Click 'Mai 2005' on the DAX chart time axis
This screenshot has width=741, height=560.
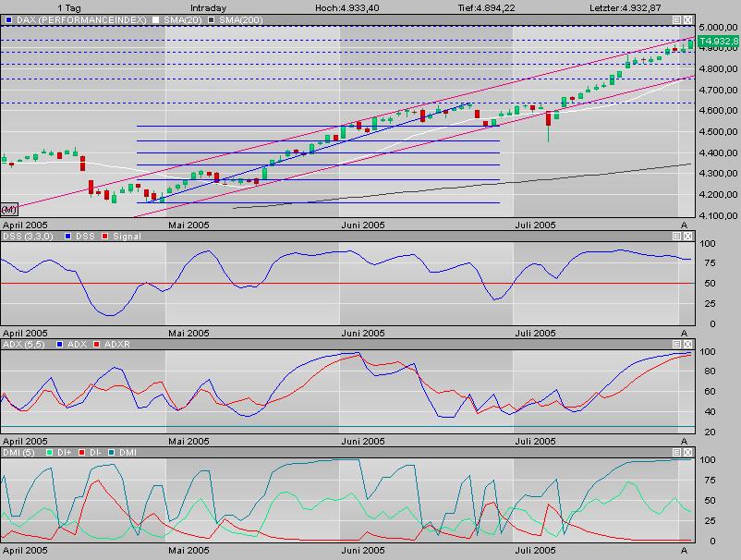tap(188, 225)
